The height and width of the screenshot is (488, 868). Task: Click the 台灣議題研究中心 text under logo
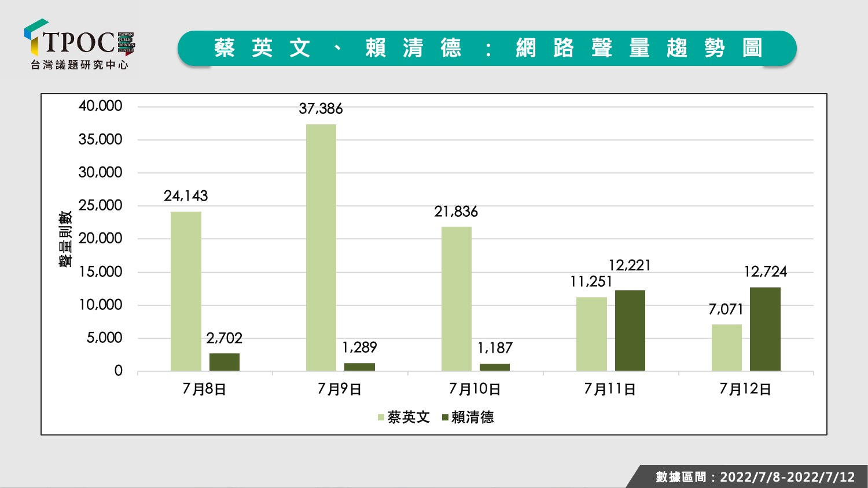[x=79, y=65]
